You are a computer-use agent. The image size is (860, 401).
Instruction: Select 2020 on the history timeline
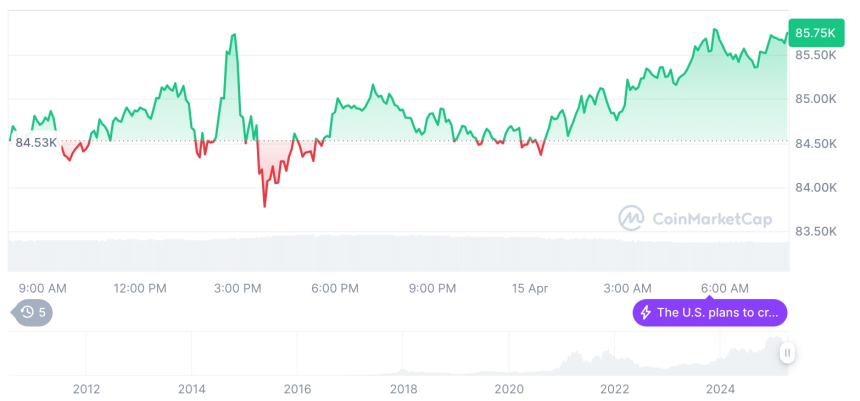[x=509, y=388]
